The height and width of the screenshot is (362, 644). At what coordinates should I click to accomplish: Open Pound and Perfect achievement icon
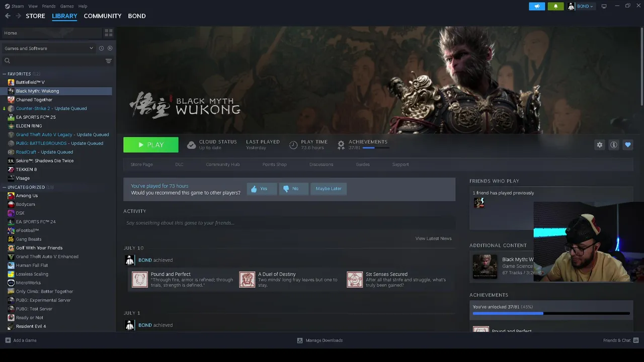point(140,280)
